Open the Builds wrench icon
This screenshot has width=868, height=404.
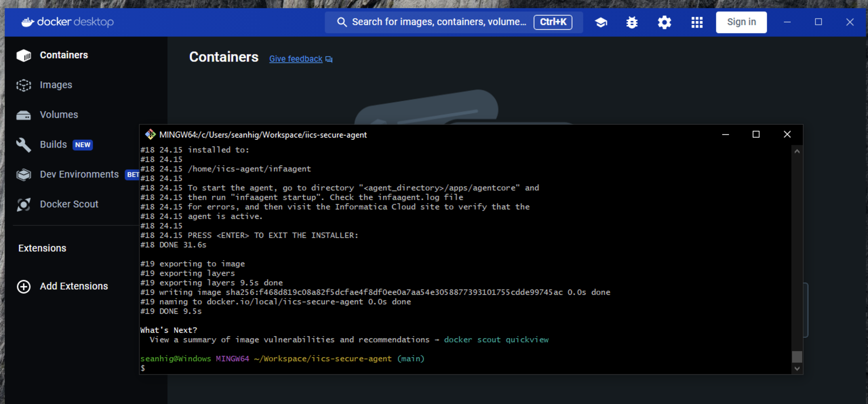pos(24,145)
